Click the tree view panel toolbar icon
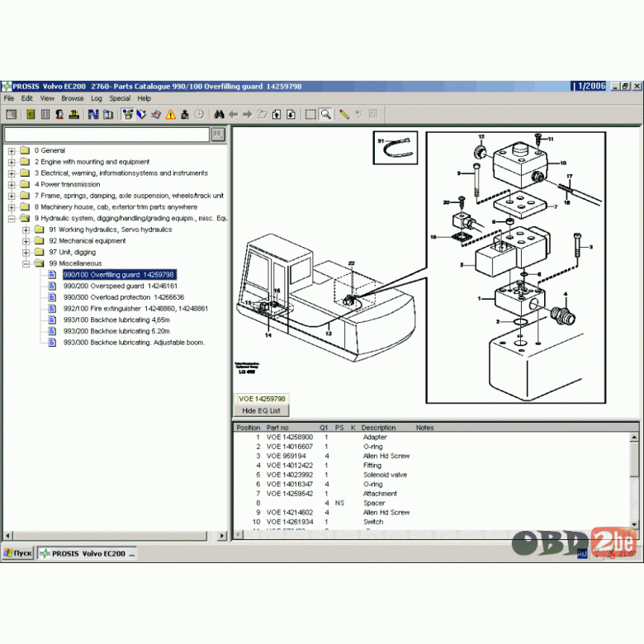644x644 pixels. pyautogui.click(x=12, y=115)
